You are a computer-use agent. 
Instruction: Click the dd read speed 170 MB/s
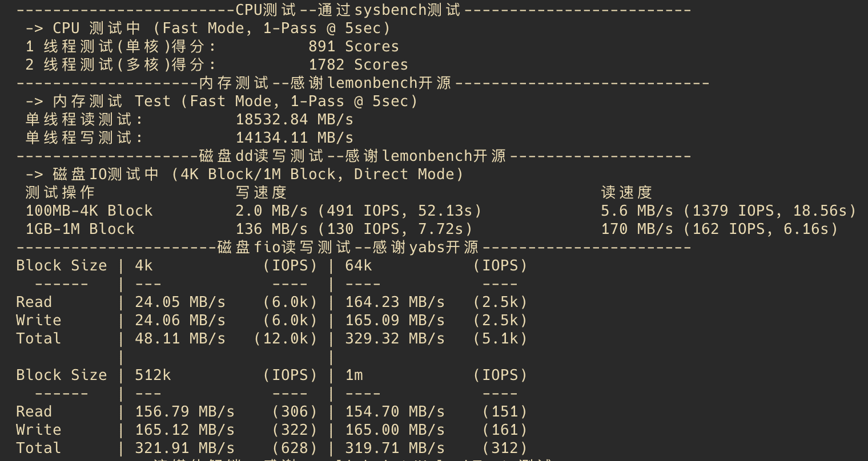(637, 229)
